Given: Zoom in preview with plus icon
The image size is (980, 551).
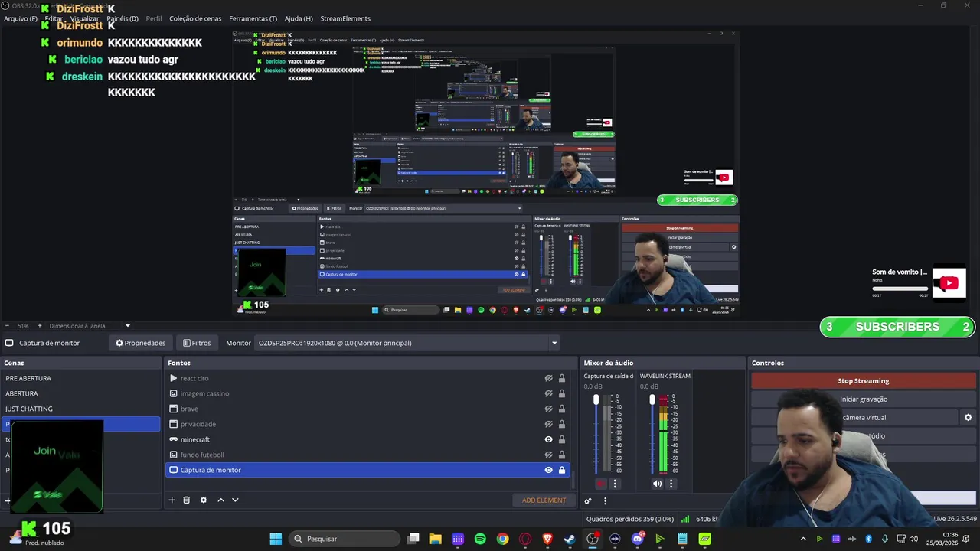Looking at the screenshot, I should [x=41, y=325].
